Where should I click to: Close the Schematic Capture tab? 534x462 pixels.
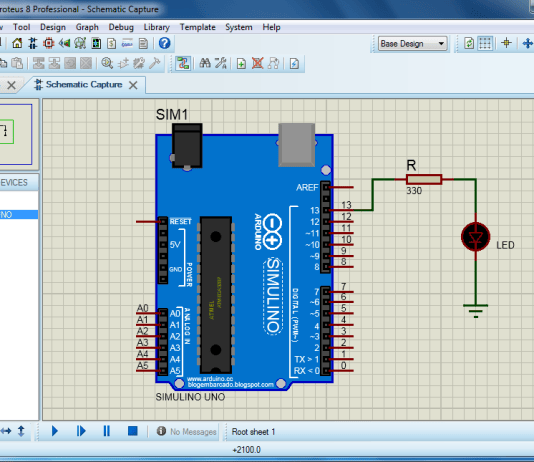point(133,85)
